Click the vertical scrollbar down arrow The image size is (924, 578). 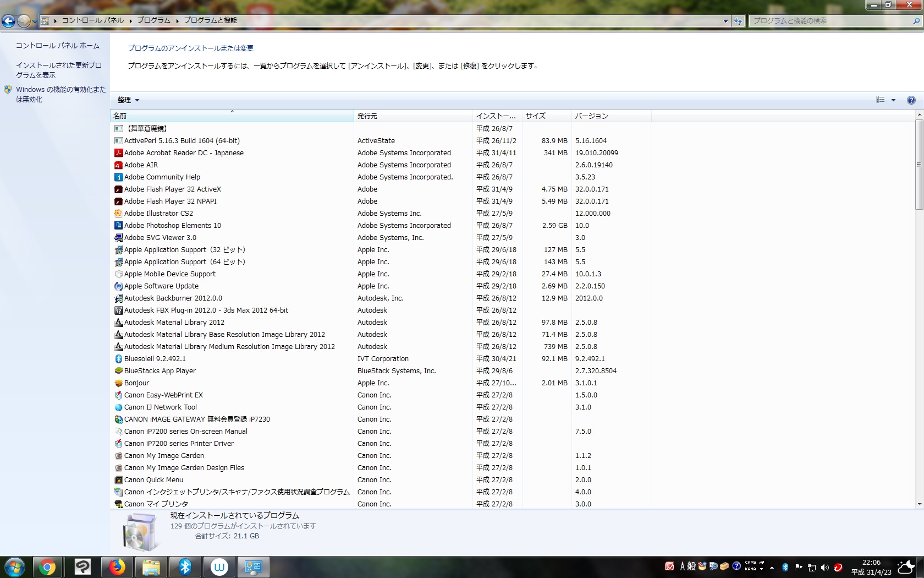tap(919, 504)
